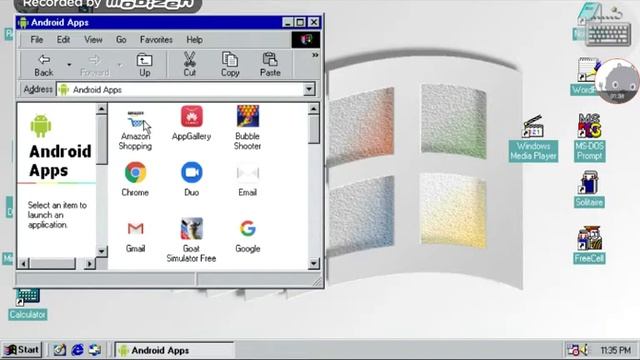The height and width of the screenshot is (360, 640).
Task: Click the app list scroll up arrow
Action: (x=313, y=109)
